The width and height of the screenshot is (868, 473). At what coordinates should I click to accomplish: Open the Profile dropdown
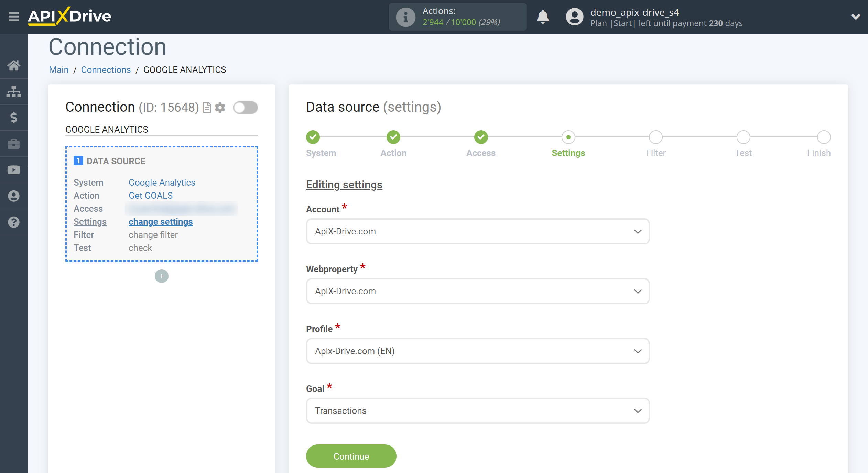(x=478, y=351)
